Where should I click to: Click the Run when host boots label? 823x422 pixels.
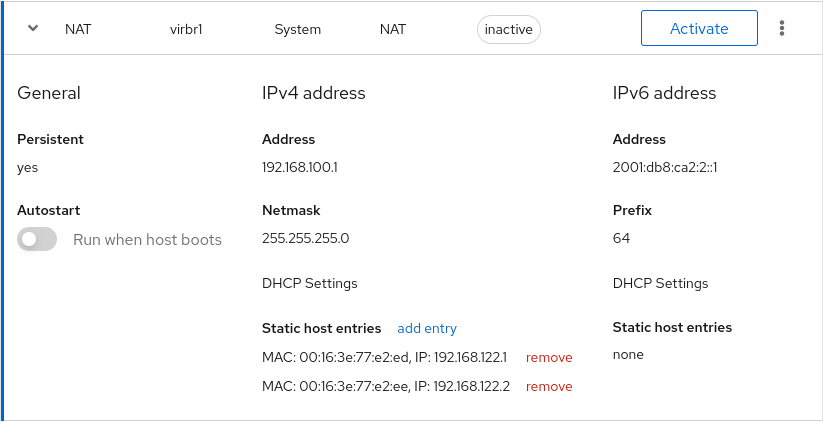coord(147,240)
